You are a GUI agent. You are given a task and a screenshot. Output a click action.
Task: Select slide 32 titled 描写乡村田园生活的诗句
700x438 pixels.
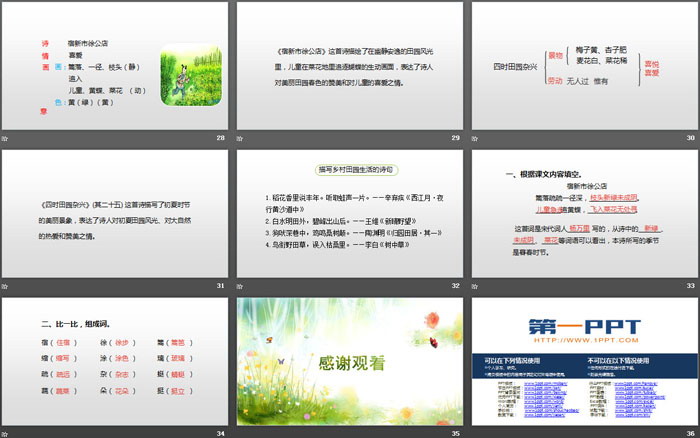(x=350, y=213)
